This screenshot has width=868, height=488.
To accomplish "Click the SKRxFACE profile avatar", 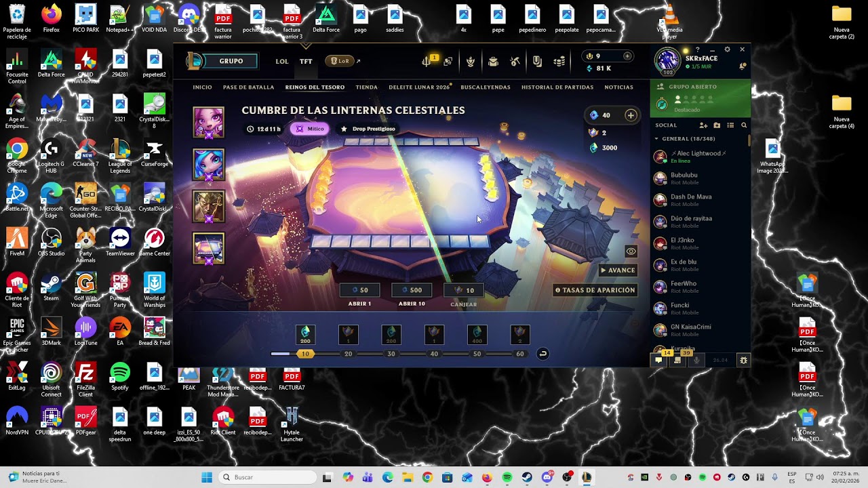I will pyautogui.click(x=667, y=60).
